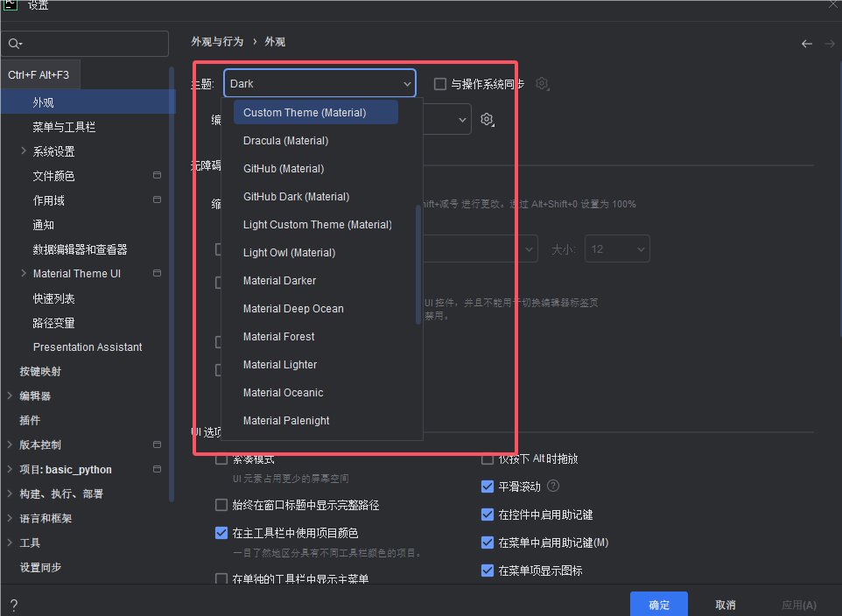Screen dimensions: 842x616
Task: Expand 项目: basic_python section
Action: [x=10, y=469]
